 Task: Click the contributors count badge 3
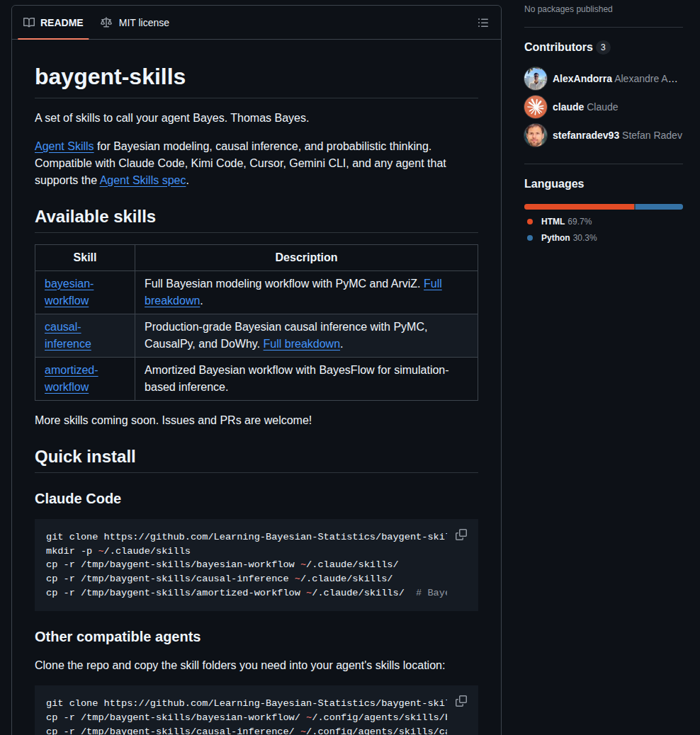click(603, 47)
